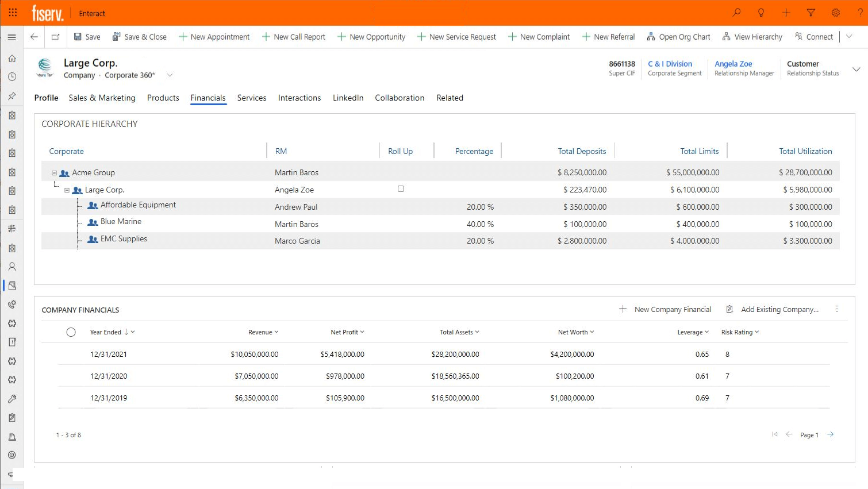Toggle the Roll Up checkbox for Large Corp.
868x489 pixels.
[x=401, y=188]
